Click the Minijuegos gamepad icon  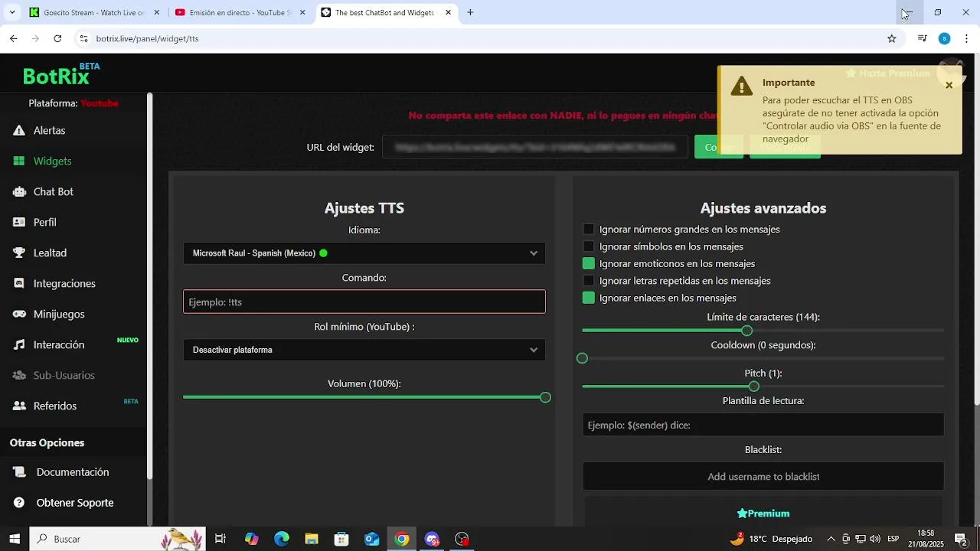[x=19, y=315]
